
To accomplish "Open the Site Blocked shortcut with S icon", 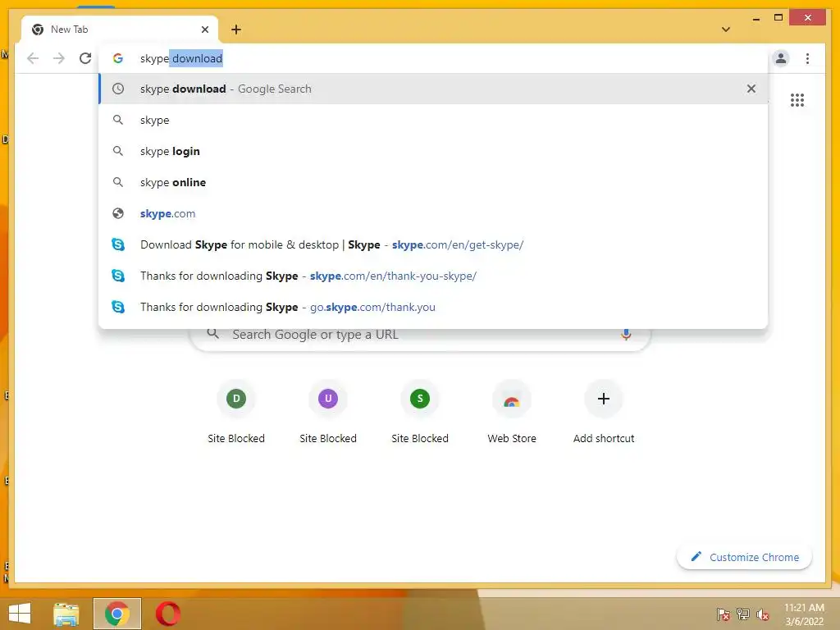I will pos(420,412).
